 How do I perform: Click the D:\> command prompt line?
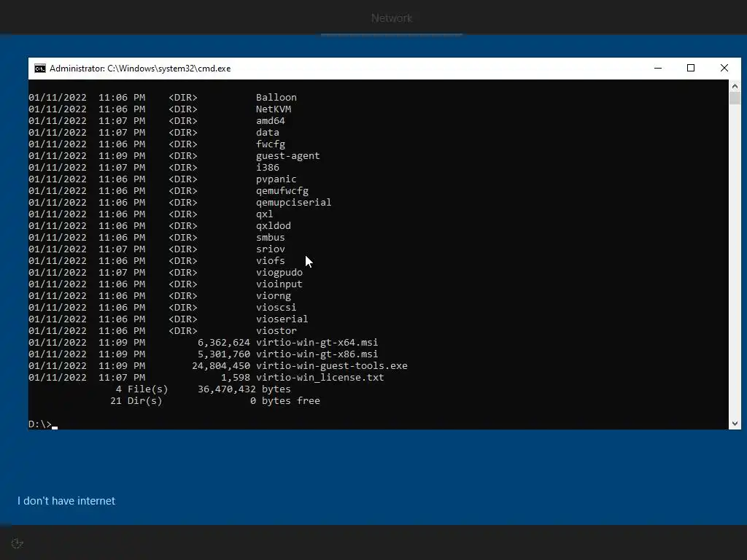43,424
